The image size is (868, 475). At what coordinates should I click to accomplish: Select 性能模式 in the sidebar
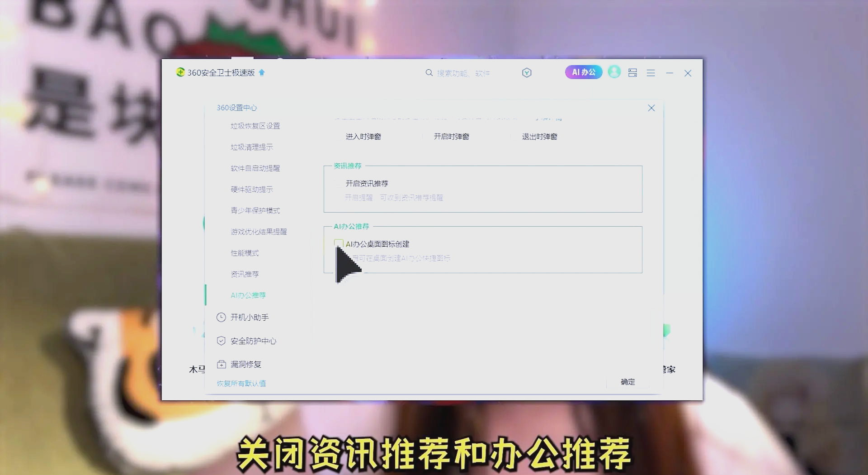[x=245, y=253]
